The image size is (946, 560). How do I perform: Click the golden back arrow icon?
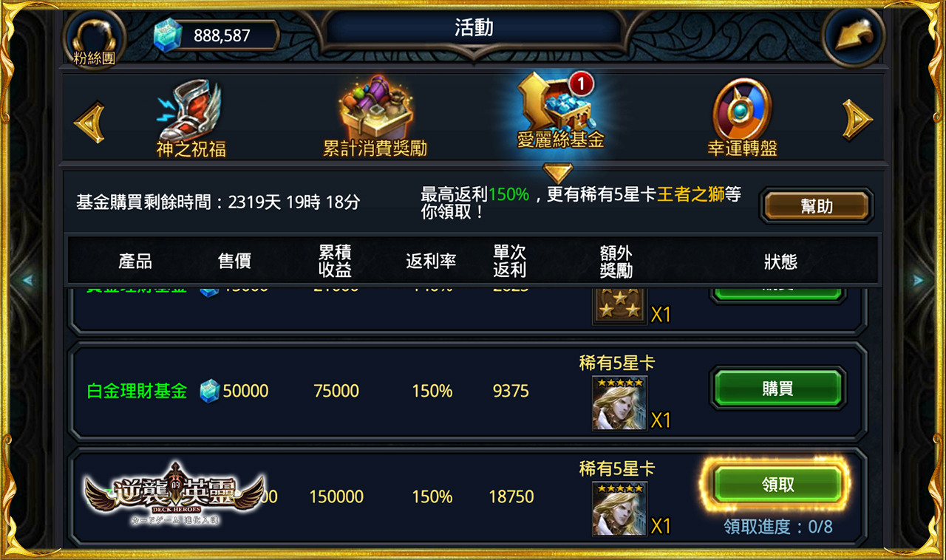853,35
